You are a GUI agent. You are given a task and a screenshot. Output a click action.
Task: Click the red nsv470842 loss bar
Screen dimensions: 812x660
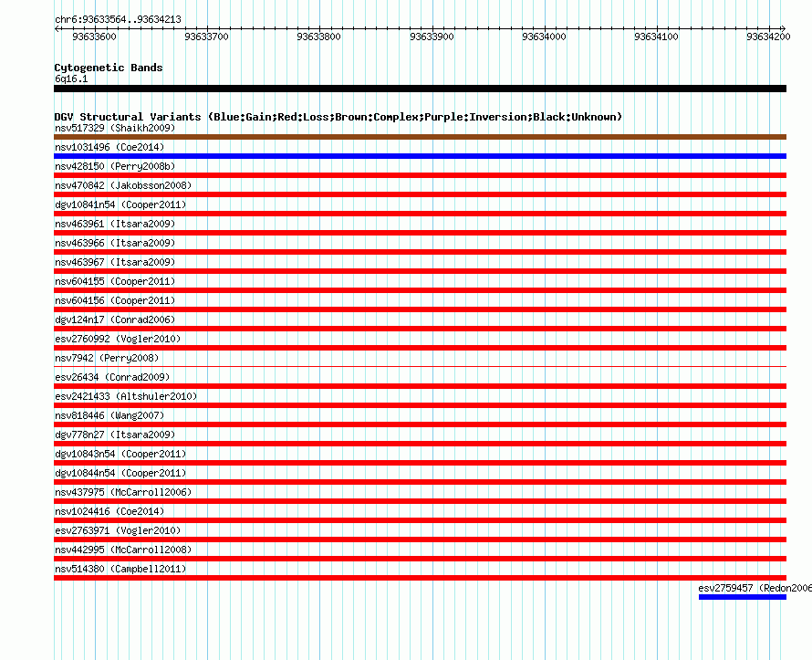420,194
